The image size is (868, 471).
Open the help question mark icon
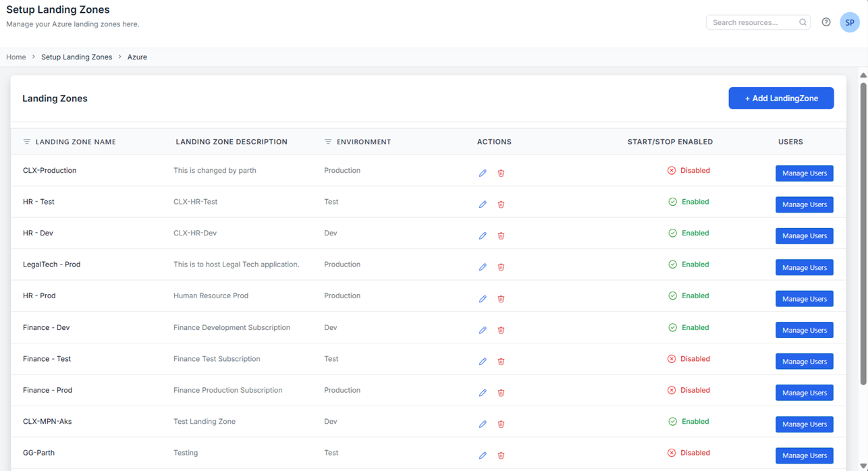pyautogui.click(x=826, y=22)
